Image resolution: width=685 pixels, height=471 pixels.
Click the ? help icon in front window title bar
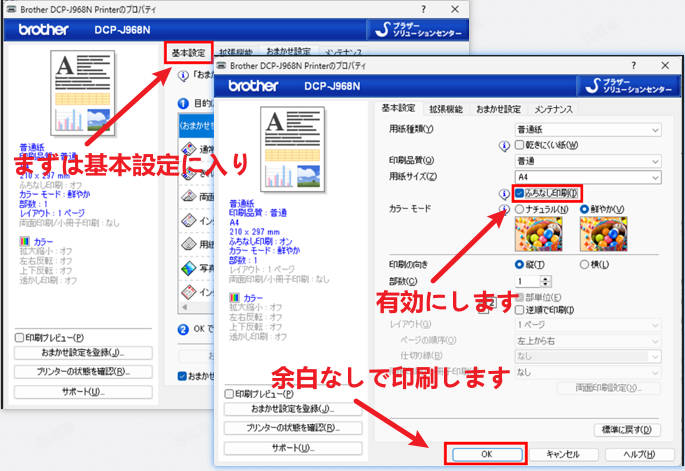[x=633, y=66]
